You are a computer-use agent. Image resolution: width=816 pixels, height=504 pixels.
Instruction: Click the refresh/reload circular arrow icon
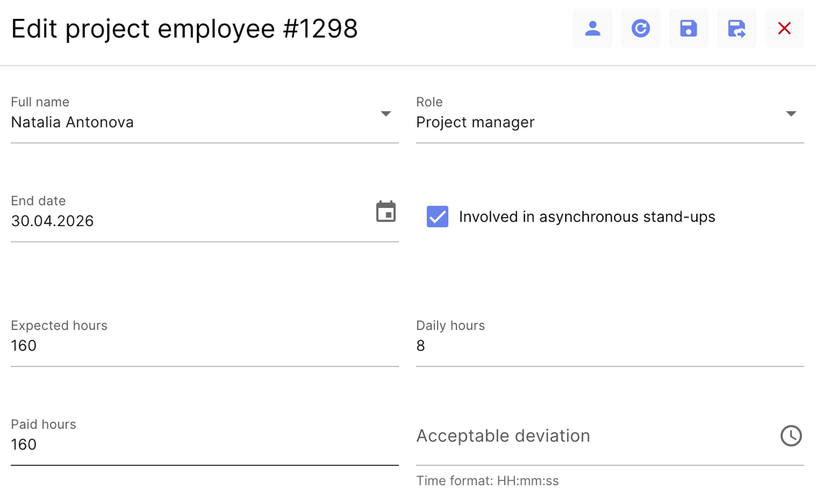click(x=640, y=28)
